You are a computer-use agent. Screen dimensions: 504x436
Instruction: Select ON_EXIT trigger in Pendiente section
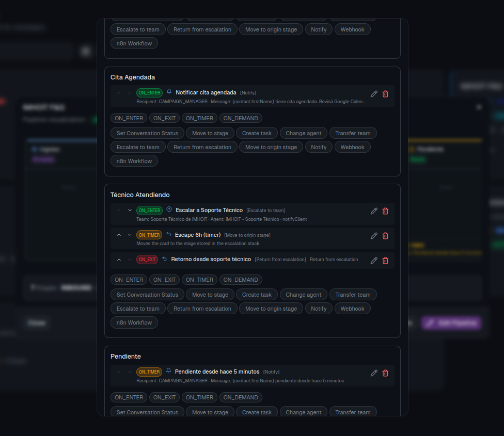[x=164, y=397]
